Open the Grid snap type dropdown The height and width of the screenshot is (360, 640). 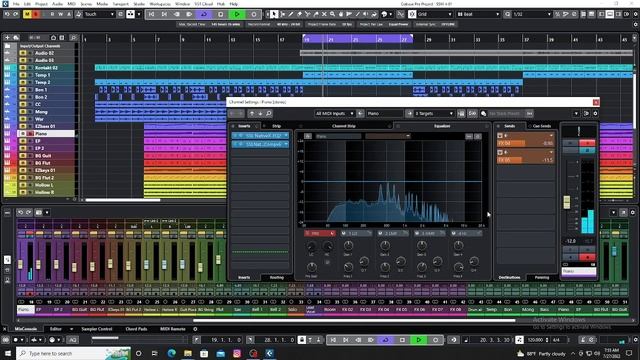(434, 14)
